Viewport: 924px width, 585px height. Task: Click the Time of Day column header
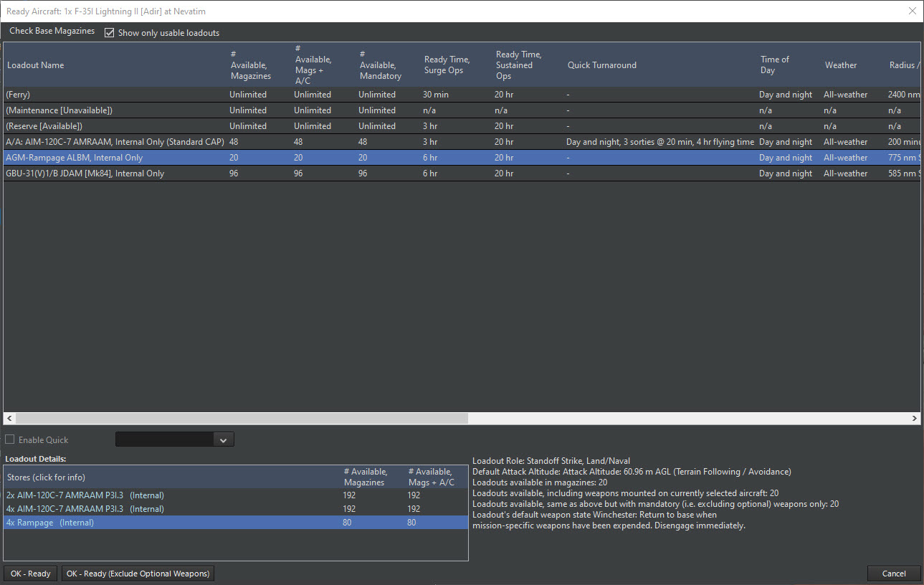789,65
